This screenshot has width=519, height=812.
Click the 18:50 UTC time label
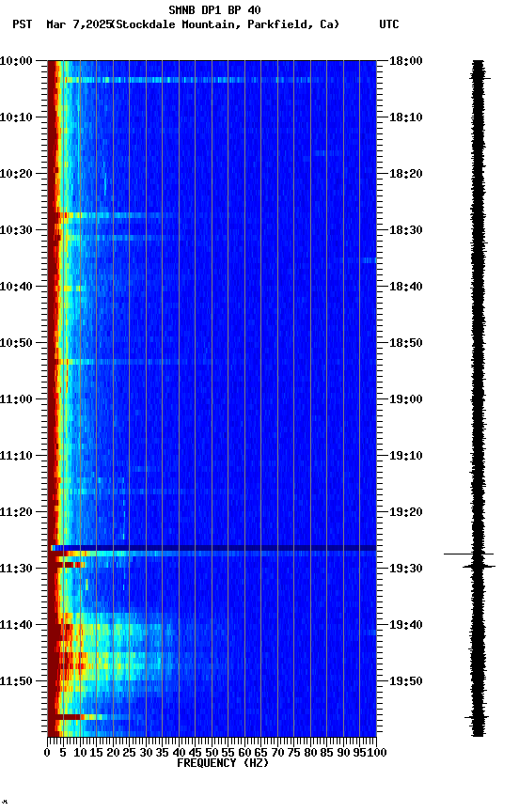pyautogui.click(x=406, y=343)
